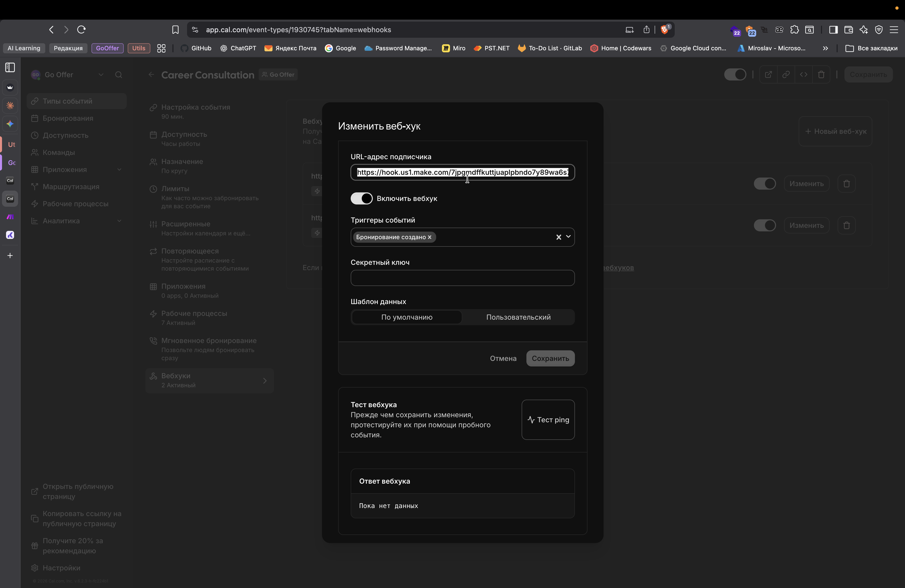The image size is (905, 588).
Task: Open the highlighted Cal.com app in the sidebar
Action: pos(10,198)
